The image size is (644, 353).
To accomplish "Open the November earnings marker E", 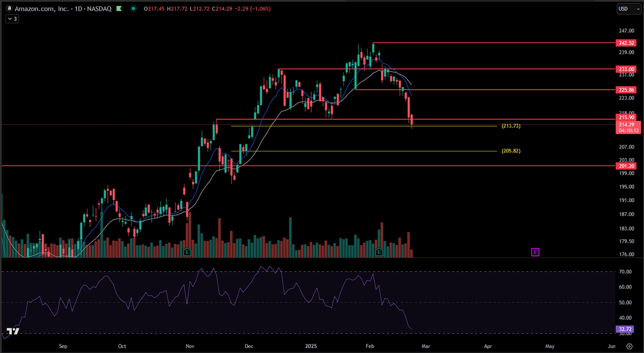I will point(187,251).
